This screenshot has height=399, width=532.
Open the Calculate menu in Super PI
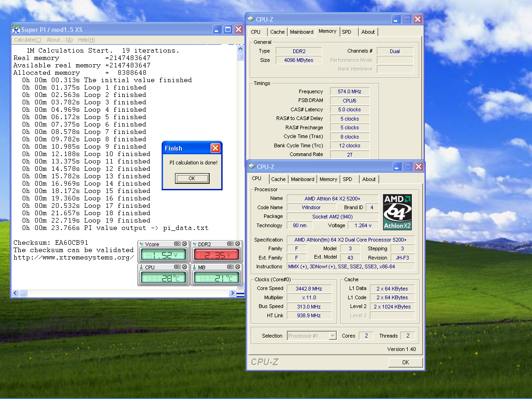(28, 40)
